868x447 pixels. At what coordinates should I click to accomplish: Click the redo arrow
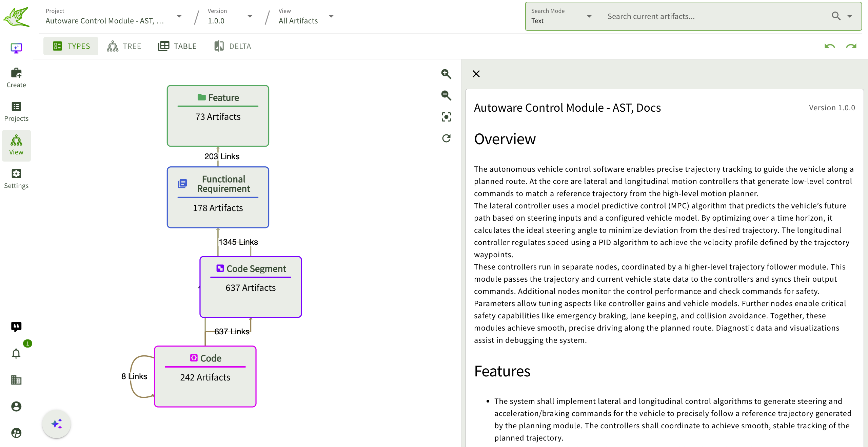(851, 46)
